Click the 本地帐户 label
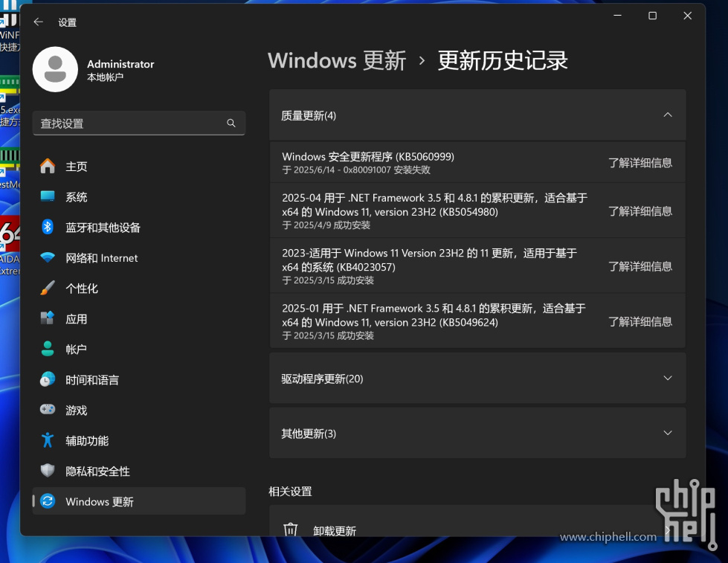Viewport: 728px width, 563px height. pyautogui.click(x=106, y=77)
